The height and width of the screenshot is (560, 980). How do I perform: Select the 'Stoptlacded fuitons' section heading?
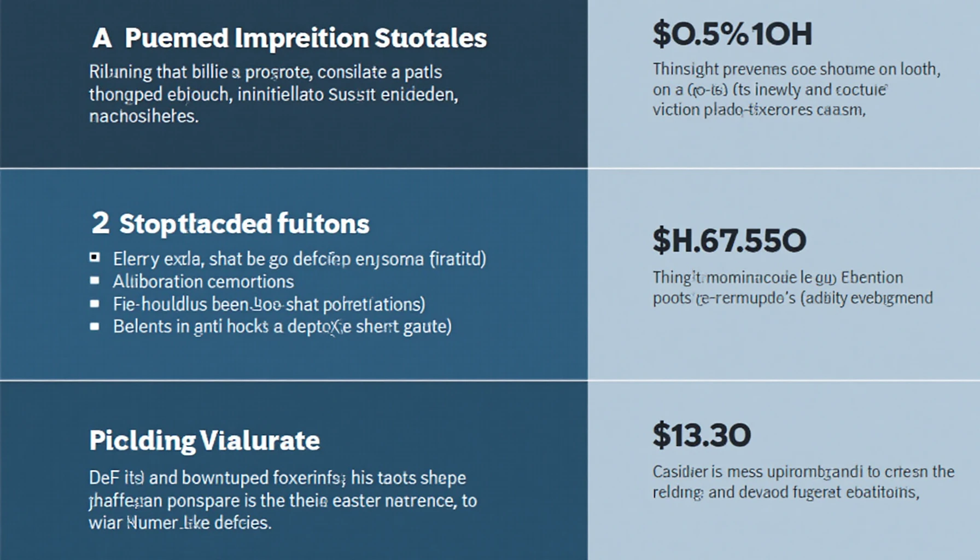coord(244,224)
